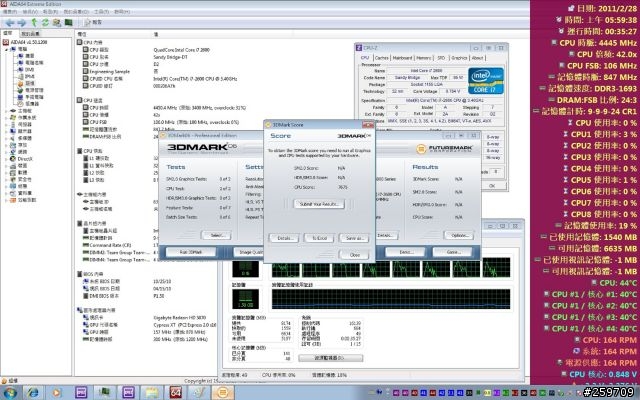Screen dimensions: 640x400
Task: Switch to the Memory tab in CPU-Z
Action: click(423, 58)
